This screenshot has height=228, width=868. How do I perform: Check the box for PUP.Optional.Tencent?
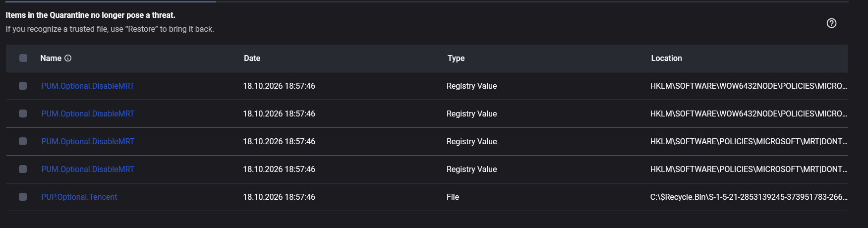tap(23, 197)
